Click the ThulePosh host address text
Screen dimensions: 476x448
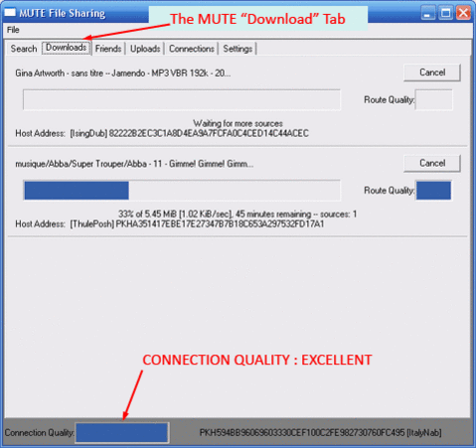[197, 224]
